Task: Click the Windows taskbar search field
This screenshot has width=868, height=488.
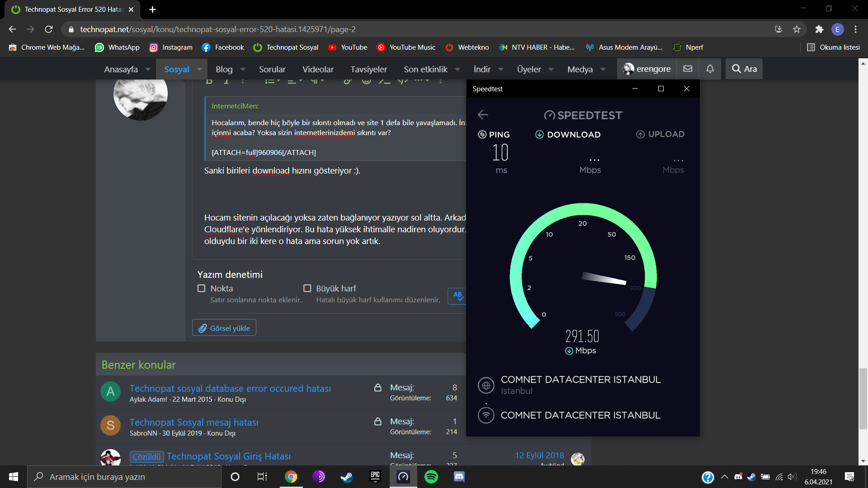Action: [x=124, y=477]
